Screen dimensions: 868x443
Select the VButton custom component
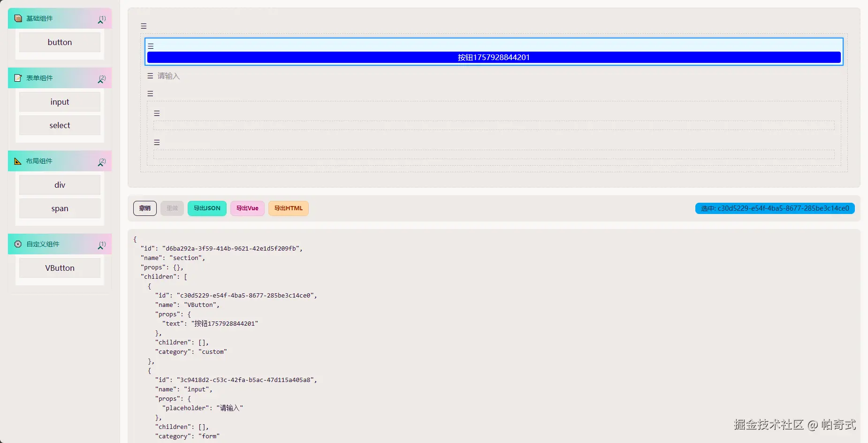[x=60, y=268]
